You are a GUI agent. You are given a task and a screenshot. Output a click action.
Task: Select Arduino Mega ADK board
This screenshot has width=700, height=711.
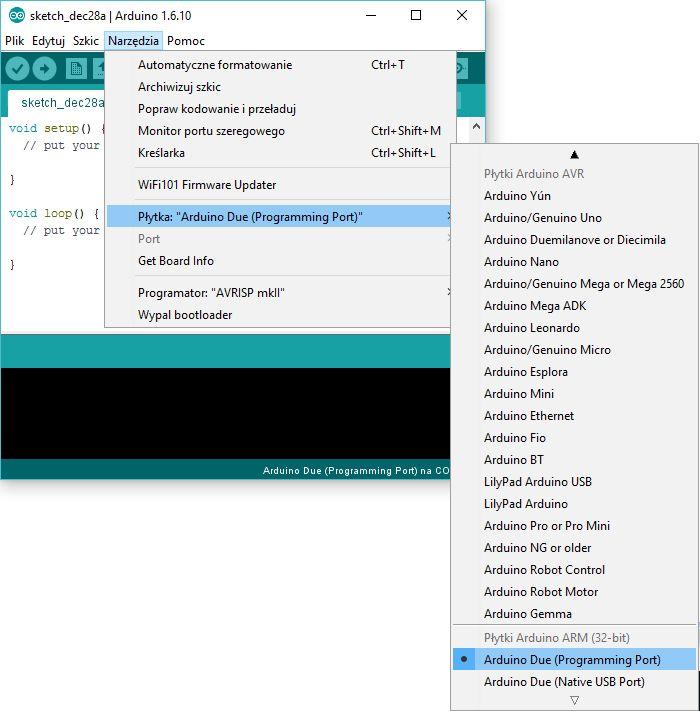[574, 306]
